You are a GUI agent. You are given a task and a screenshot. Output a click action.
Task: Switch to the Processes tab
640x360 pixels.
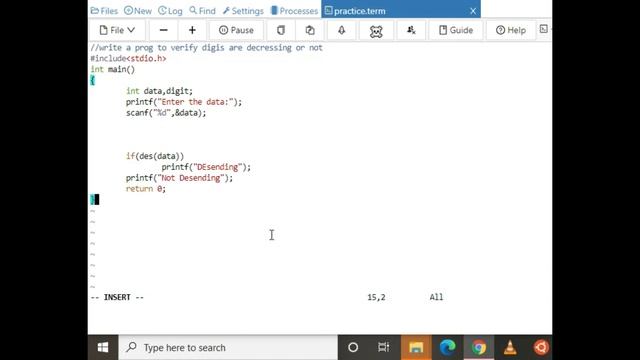pyautogui.click(x=294, y=11)
